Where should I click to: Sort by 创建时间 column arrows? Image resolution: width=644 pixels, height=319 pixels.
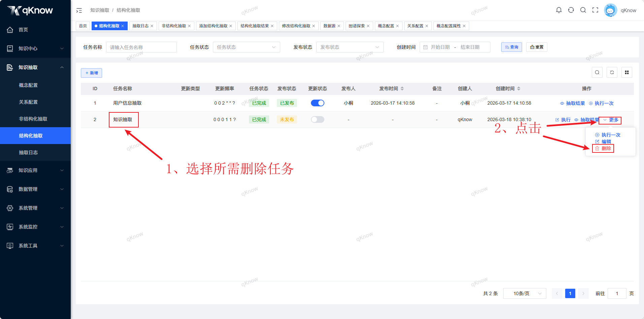pyautogui.click(x=519, y=88)
